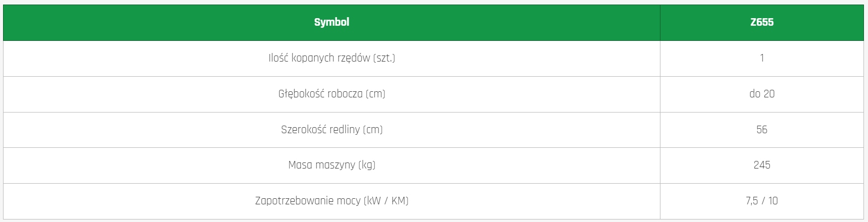Click the word Symbol in green header
Image resolution: width=868 pixels, height=222 pixels.
pos(331,22)
